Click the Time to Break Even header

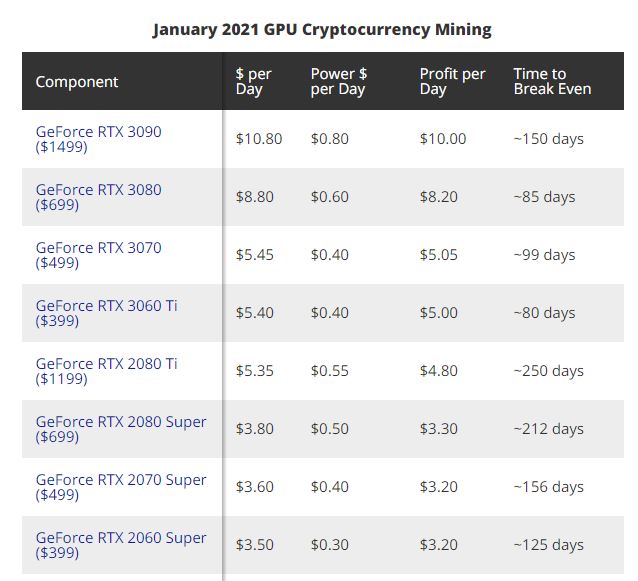point(552,81)
